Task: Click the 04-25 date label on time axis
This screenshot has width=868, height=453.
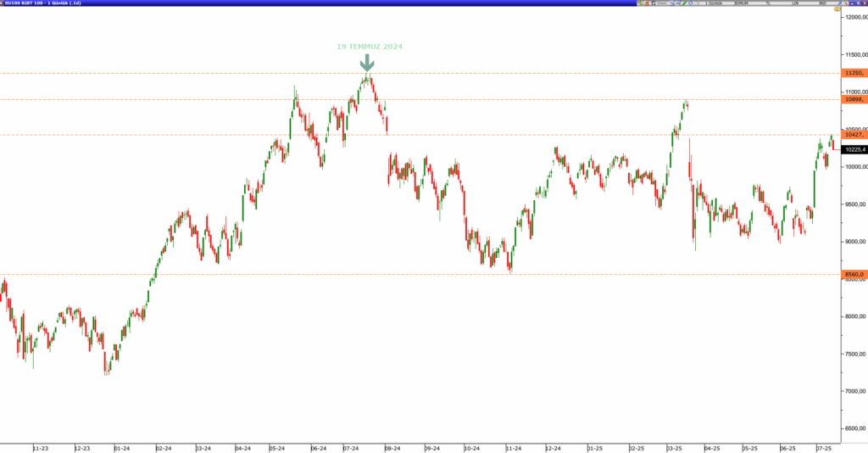Action: click(x=712, y=449)
